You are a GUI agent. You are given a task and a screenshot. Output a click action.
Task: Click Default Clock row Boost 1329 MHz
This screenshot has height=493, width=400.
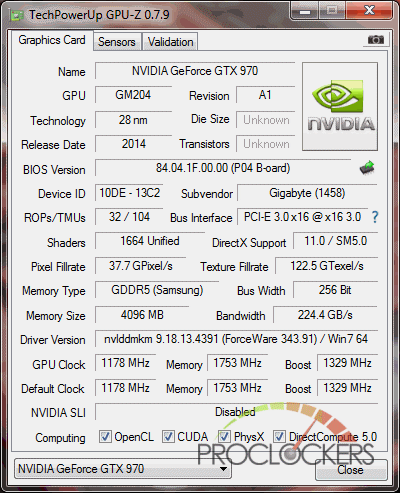tap(347, 388)
